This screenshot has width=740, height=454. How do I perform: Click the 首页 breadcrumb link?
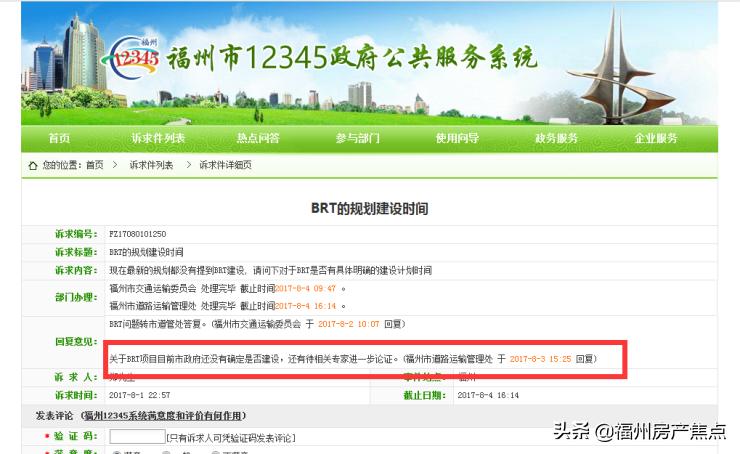[x=94, y=165]
